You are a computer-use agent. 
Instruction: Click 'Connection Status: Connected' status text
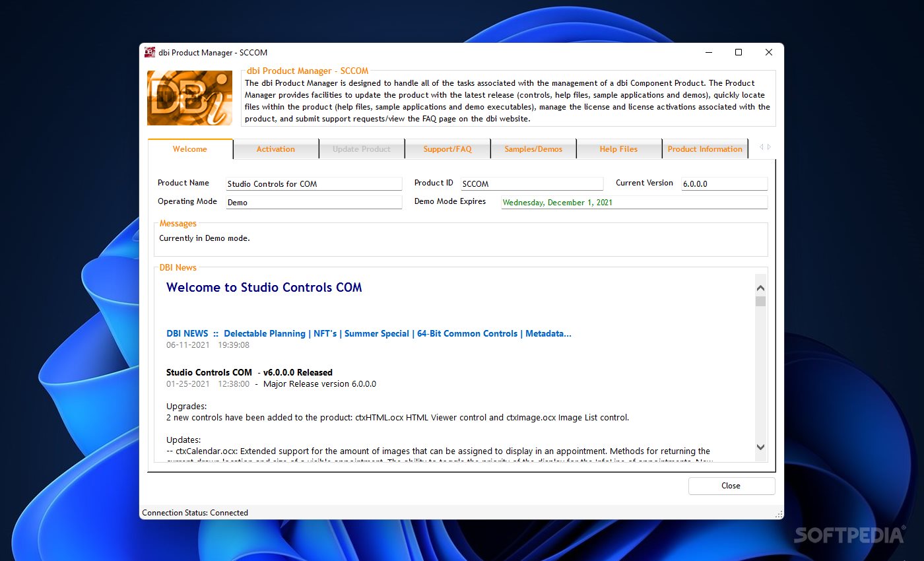(x=195, y=513)
